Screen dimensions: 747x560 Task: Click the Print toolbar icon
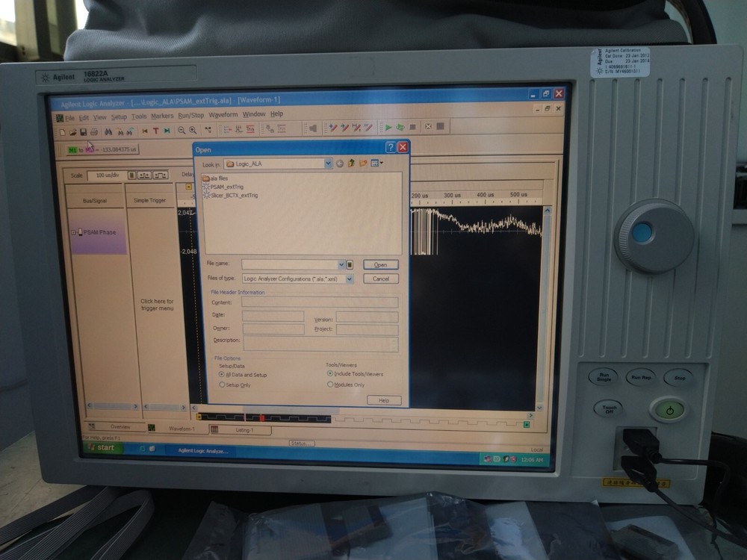point(94,132)
